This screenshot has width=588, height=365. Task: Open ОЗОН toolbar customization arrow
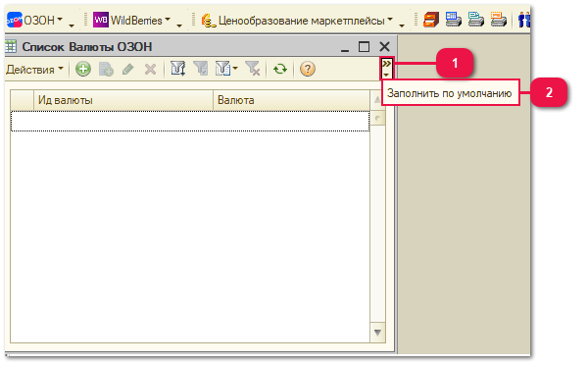click(x=72, y=26)
